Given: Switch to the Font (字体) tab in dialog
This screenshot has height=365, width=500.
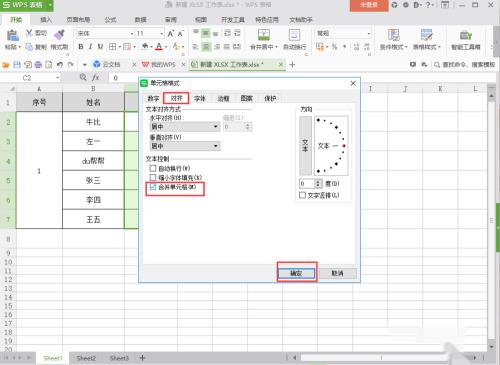Looking at the screenshot, I should coord(200,98).
